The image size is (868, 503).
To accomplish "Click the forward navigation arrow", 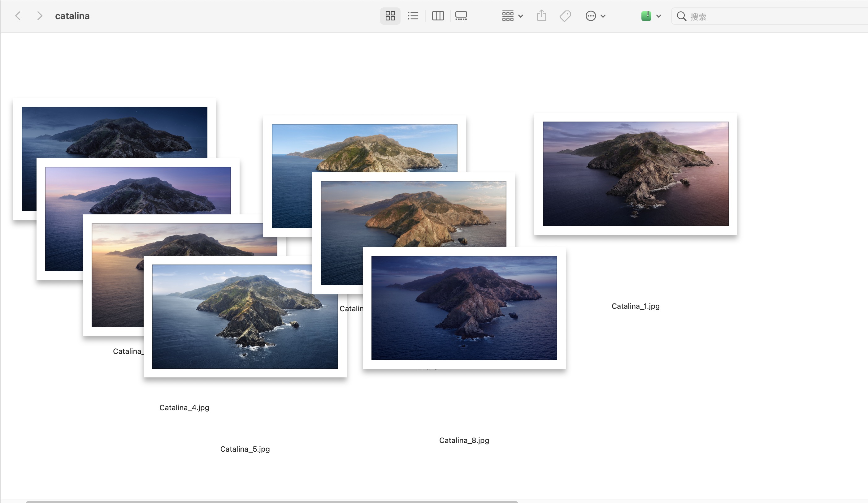I will coord(40,16).
